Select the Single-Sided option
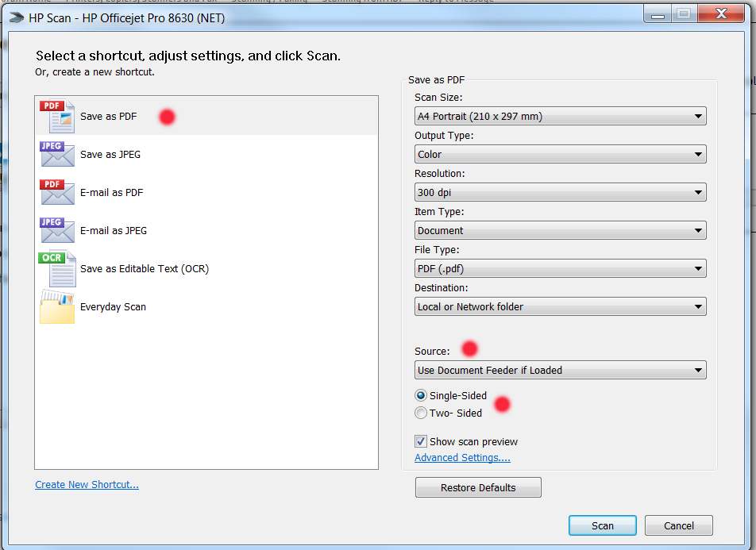The image size is (756, 550). 421,395
